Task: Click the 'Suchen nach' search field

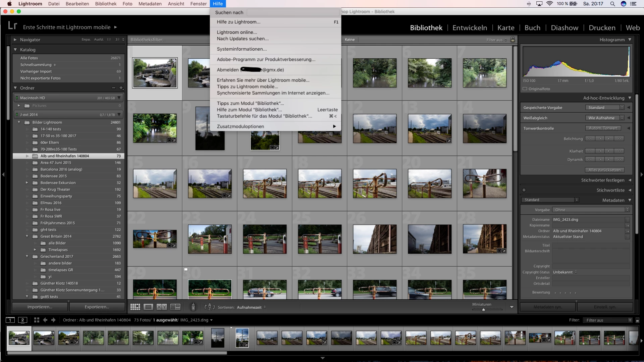Action: coord(293,12)
